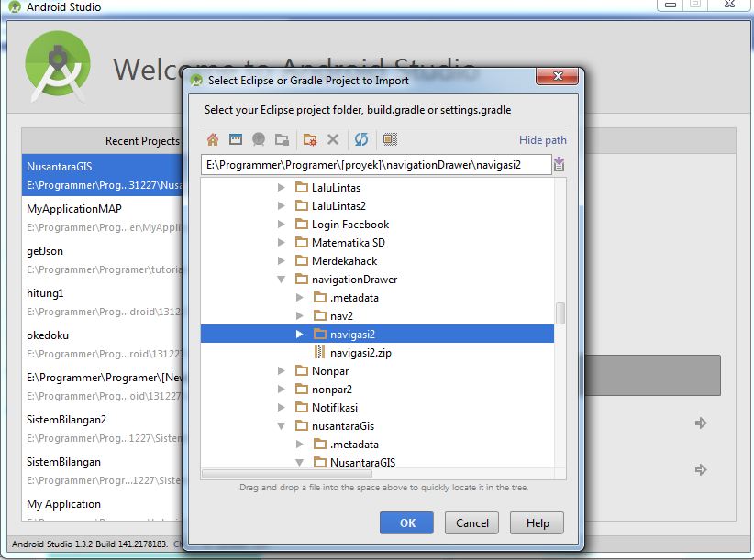The width and height of the screenshot is (754, 560).
Task: Open recent project okedoku
Action: [103, 344]
